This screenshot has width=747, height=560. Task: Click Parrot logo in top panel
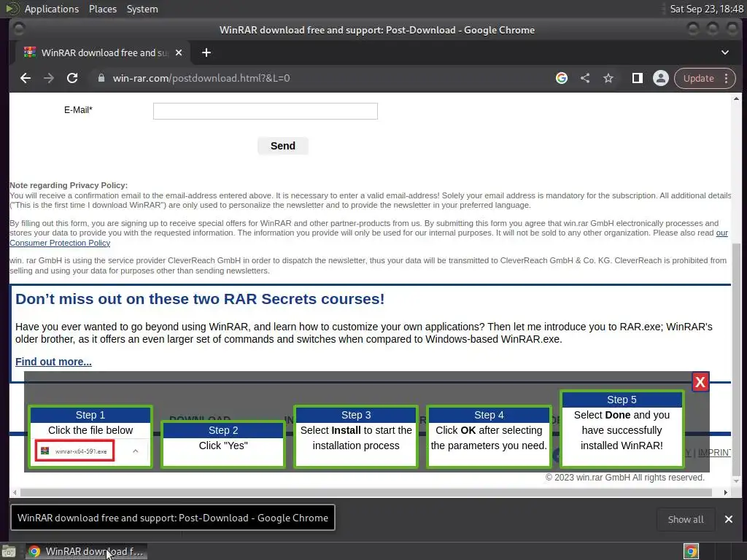12,9
